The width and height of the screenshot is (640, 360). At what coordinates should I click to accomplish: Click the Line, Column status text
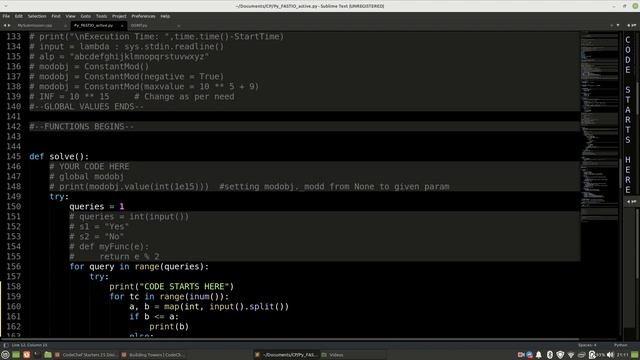[x=29, y=345]
